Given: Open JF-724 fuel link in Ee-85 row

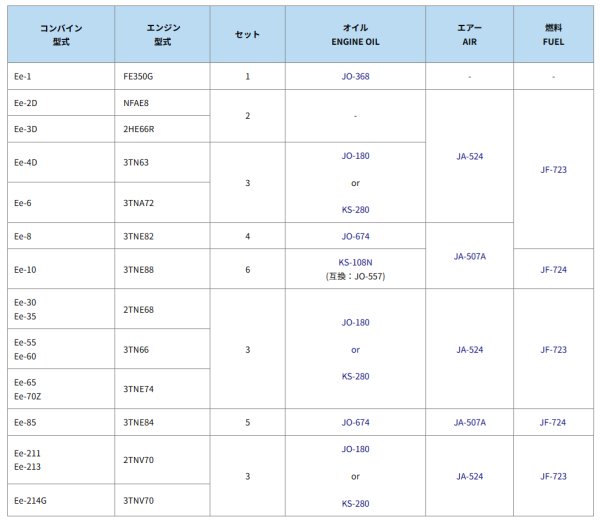Looking at the screenshot, I should tap(553, 422).
